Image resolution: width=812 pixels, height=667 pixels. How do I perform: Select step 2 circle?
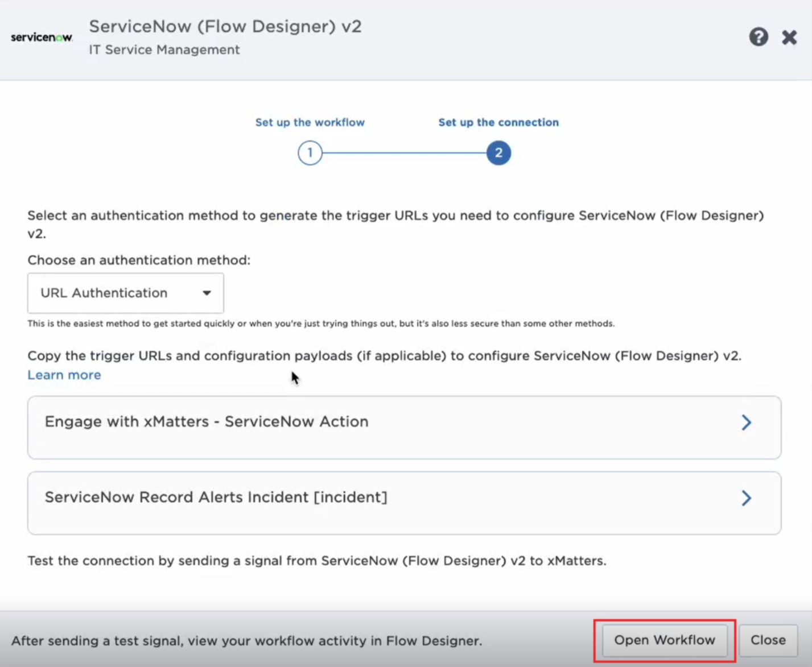(x=498, y=152)
